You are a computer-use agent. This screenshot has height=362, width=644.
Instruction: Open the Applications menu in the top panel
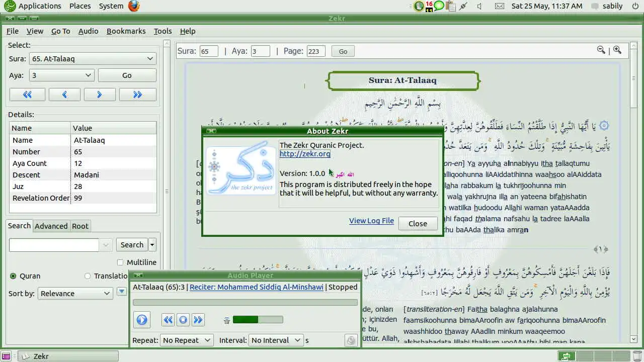[x=39, y=6]
